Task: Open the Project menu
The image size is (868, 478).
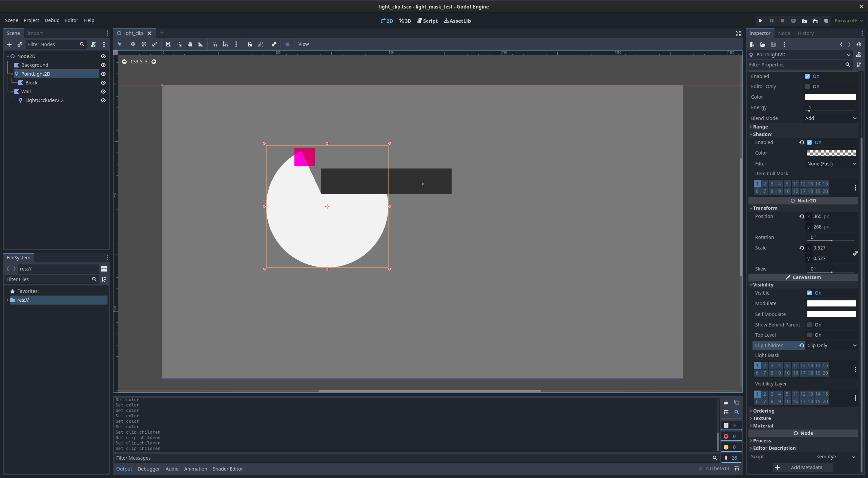Action: (31, 20)
